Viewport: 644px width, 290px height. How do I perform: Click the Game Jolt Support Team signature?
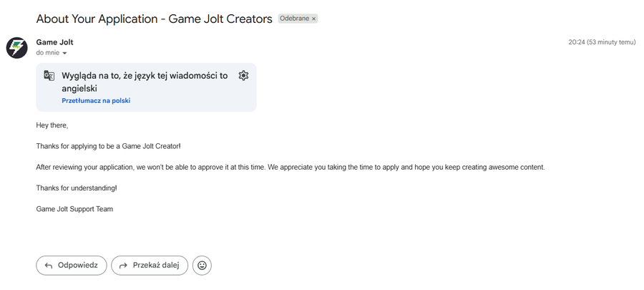coord(74,209)
